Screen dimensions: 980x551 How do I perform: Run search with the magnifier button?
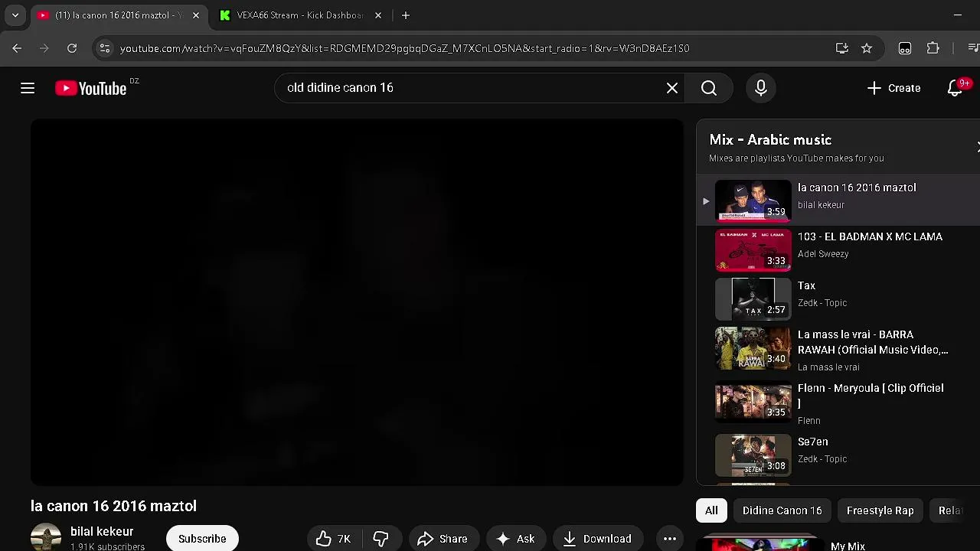tap(709, 88)
